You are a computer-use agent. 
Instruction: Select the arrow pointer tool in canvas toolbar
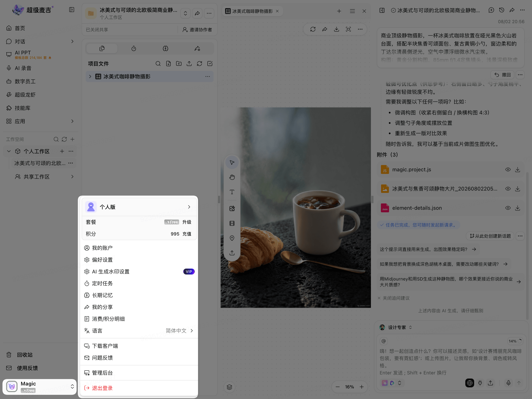[232, 162]
